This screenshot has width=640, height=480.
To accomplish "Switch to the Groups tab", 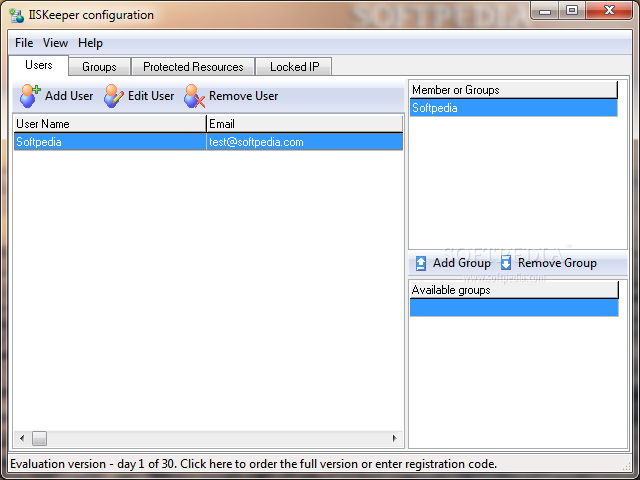I will [x=99, y=67].
